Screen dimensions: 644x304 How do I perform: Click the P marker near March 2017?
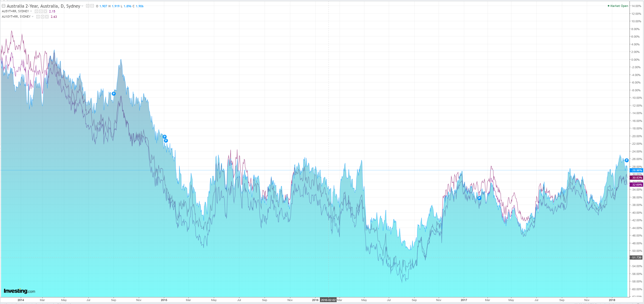tap(479, 198)
